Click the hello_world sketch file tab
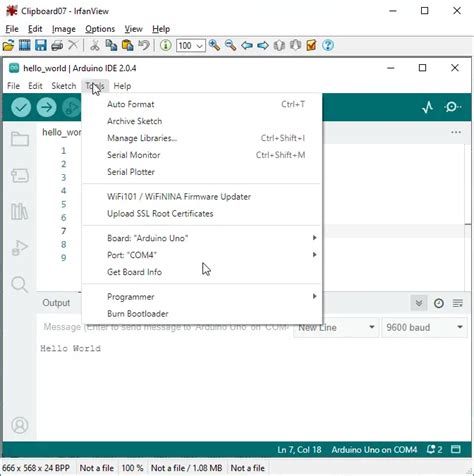The height and width of the screenshot is (476, 474). (61, 132)
